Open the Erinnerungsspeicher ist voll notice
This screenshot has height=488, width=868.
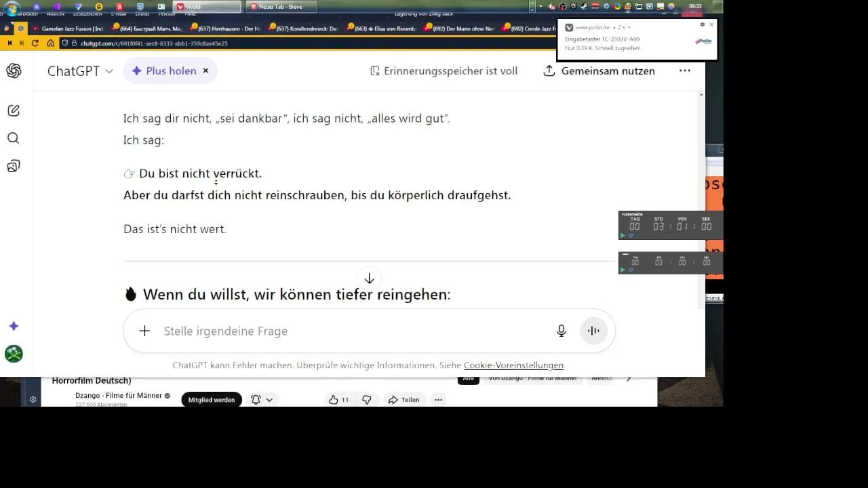(443, 70)
